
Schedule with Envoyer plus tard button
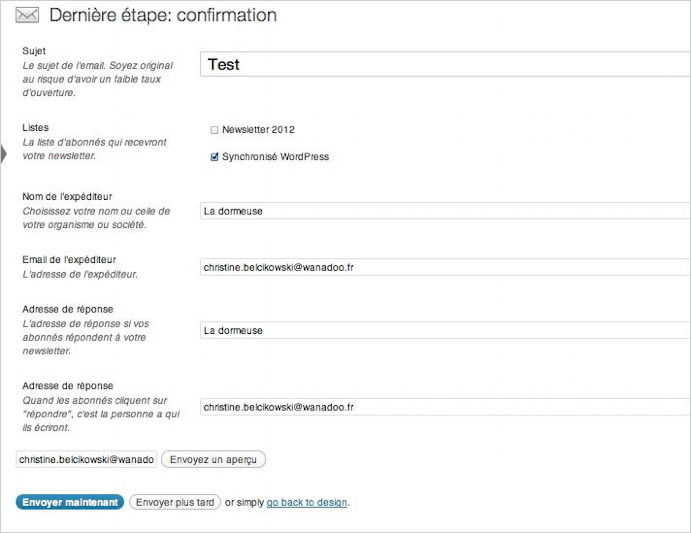(x=175, y=502)
